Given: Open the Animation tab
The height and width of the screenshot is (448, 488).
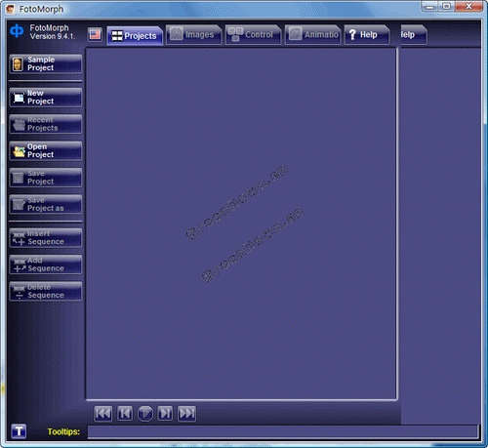Looking at the screenshot, I should coord(312,34).
